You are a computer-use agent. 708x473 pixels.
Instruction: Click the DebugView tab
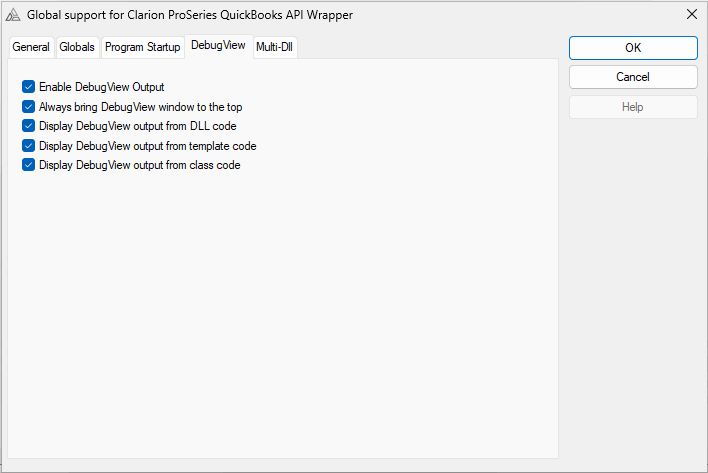click(x=218, y=46)
